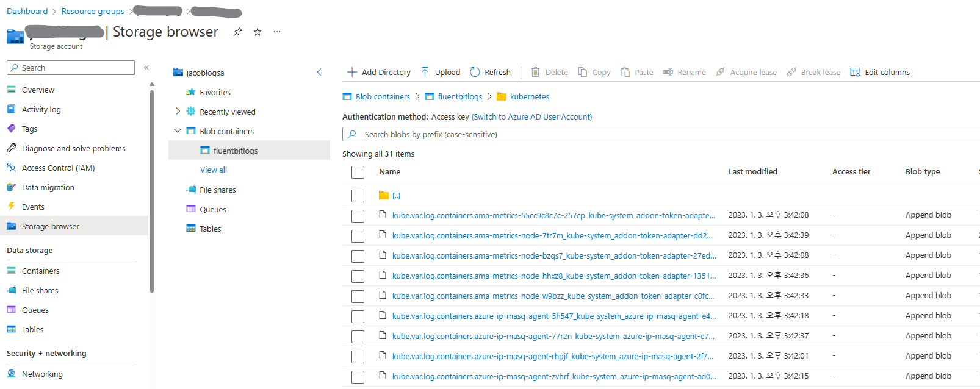Click the Favorites star in storage tree
980x389 pixels.
pos(191,92)
